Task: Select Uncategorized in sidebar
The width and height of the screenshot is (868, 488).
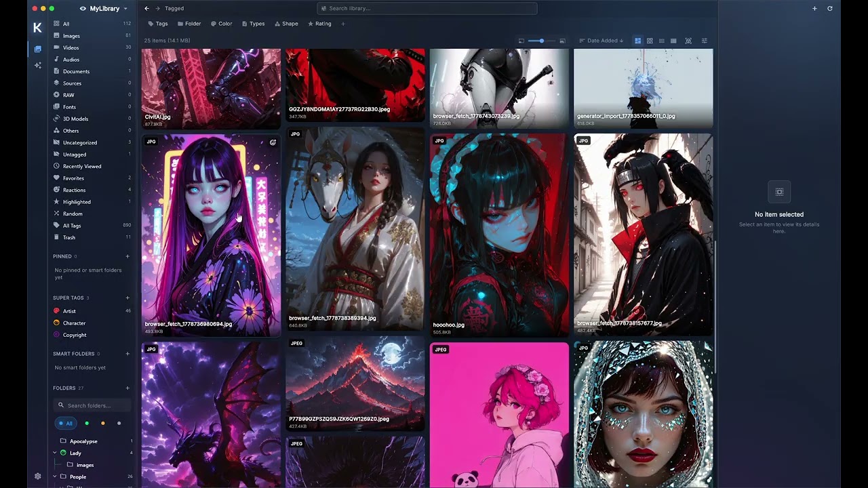Action: coord(92,142)
